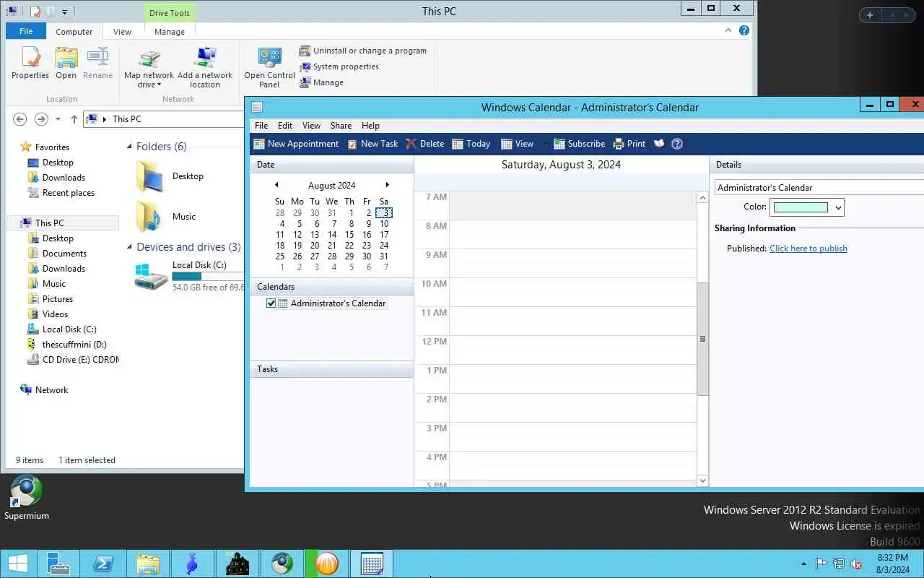
Task: Open Server Manager from taskbar
Action: (x=58, y=564)
